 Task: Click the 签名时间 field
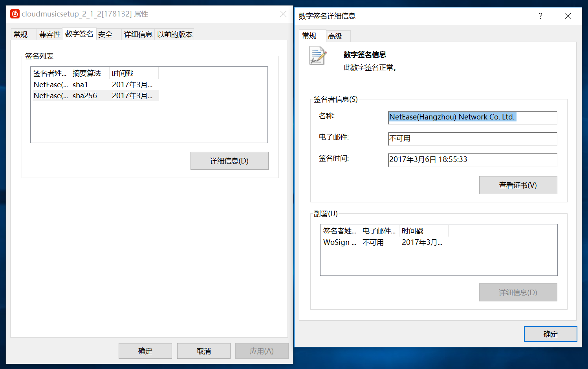pyautogui.click(x=473, y=160)
